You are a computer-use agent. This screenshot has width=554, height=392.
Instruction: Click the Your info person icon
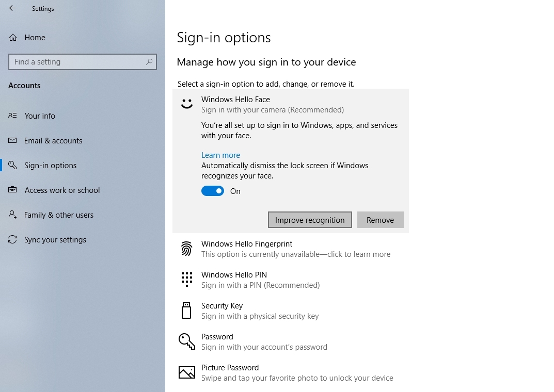coord(12,116)
